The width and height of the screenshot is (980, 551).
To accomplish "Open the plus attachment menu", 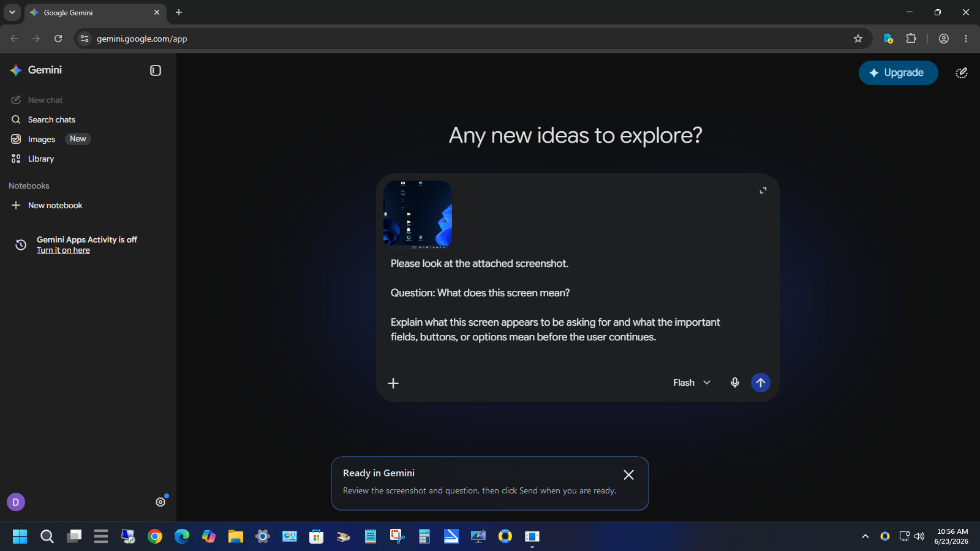I will point(393,383).
